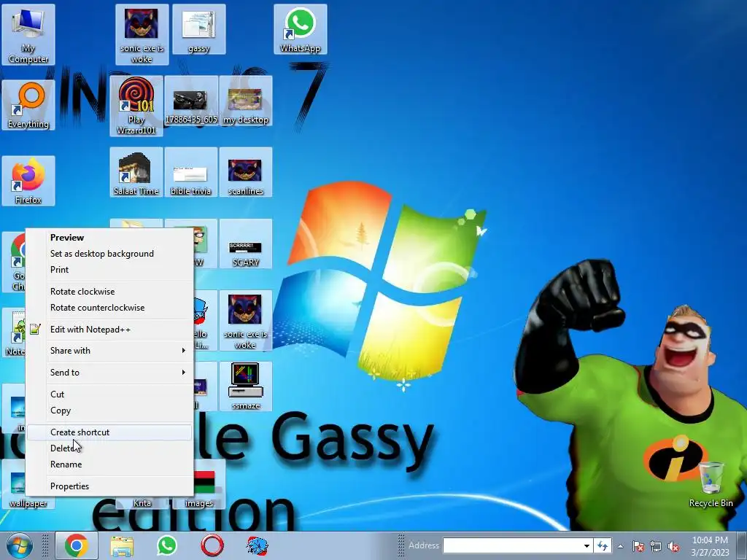The image size is (747, 560).
Task: Choose Rename in the context menu
Action: (x=109, y=464)
